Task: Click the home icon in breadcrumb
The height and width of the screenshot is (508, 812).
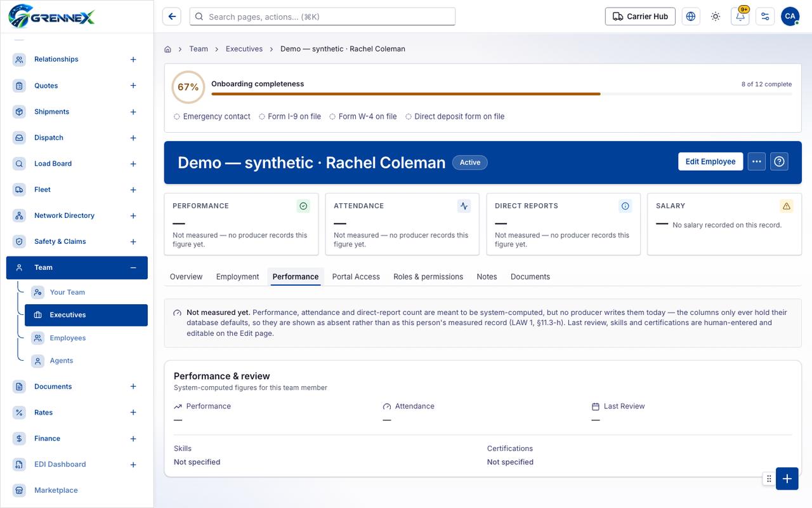Action: 168,49
